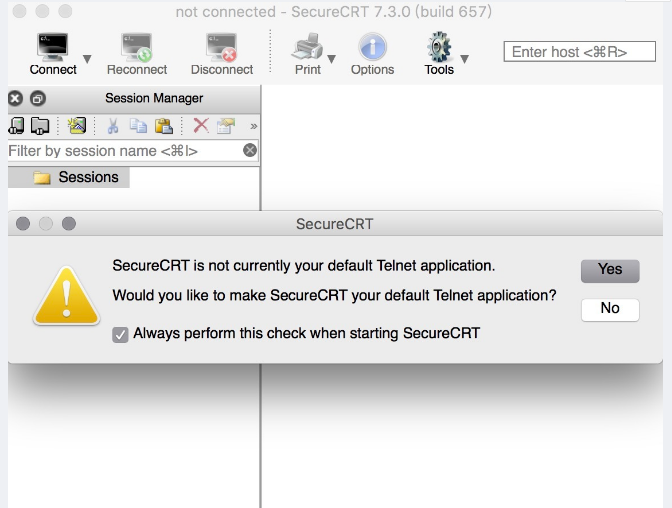The height and width of the screenshot is (508, 672).
Task: Click connect-in-tab folder icon in Session Manager
Action: tap(40, 126)
